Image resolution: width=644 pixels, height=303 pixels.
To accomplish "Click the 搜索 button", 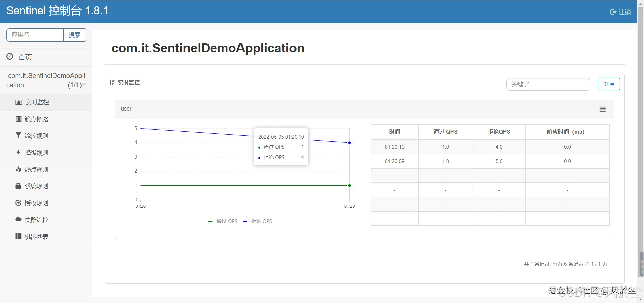I will (74, 35).
